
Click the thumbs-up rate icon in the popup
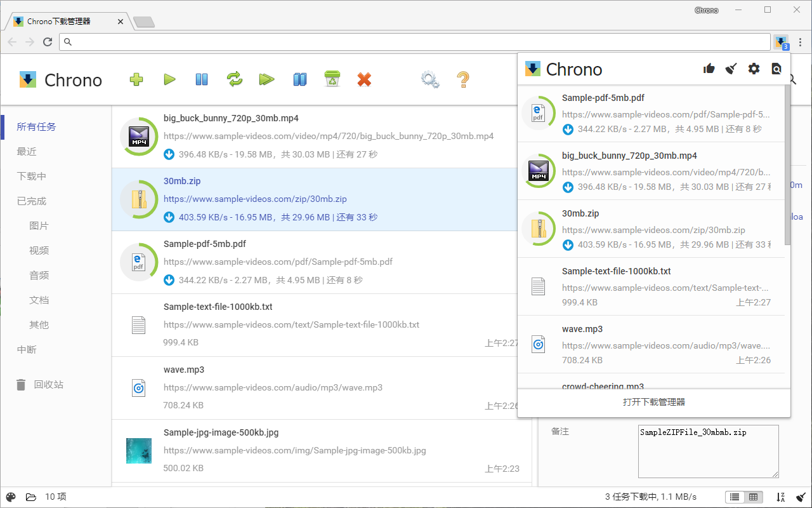pyautogui.click(x=709, y=69)
